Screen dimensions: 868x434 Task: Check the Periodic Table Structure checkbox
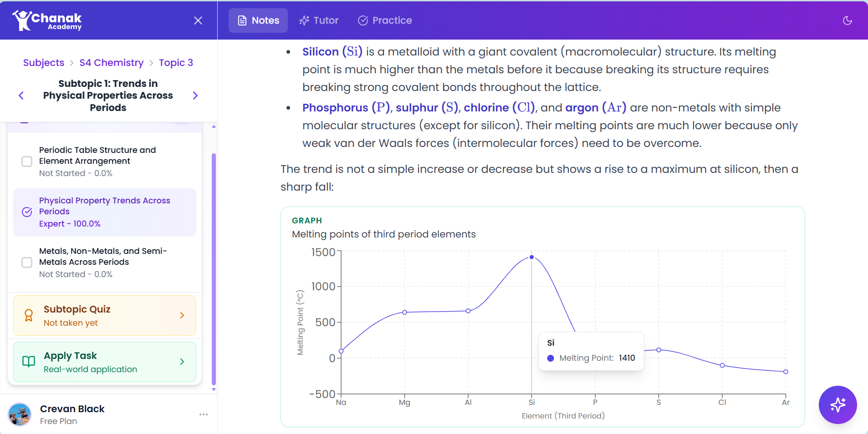point(26,161)
